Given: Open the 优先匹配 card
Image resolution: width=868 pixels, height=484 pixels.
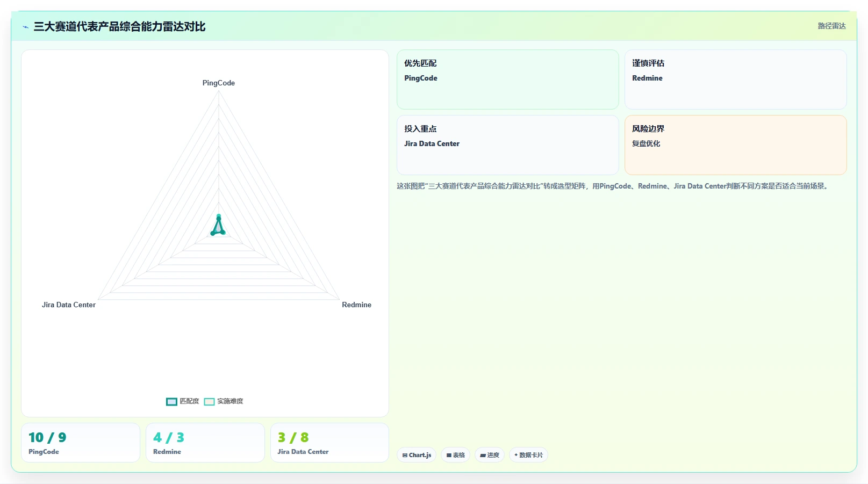Looking at the screenshot, I should [x=508, y=80].
